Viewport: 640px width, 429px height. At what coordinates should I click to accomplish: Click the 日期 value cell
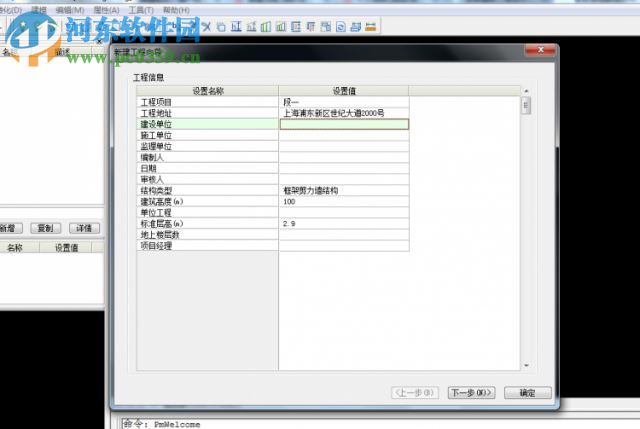tap(344, 168)
